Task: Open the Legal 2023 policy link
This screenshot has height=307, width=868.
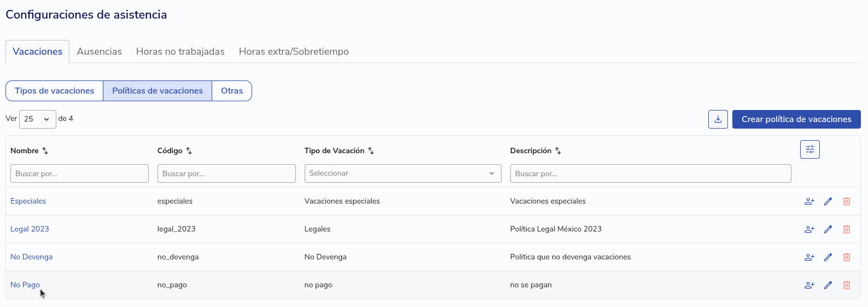Action: (x=30, y=229)
